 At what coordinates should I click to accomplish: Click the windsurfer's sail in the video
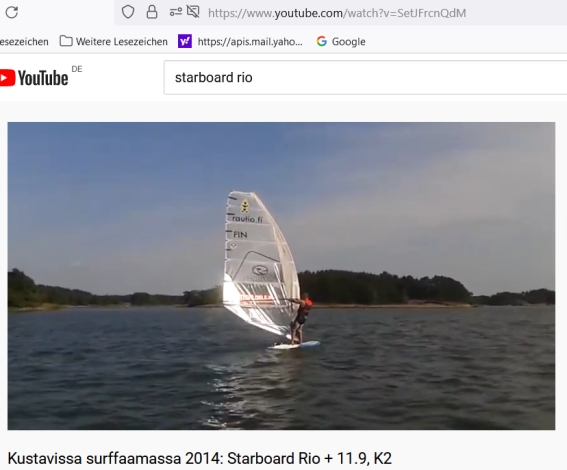(x=259, y=264)
